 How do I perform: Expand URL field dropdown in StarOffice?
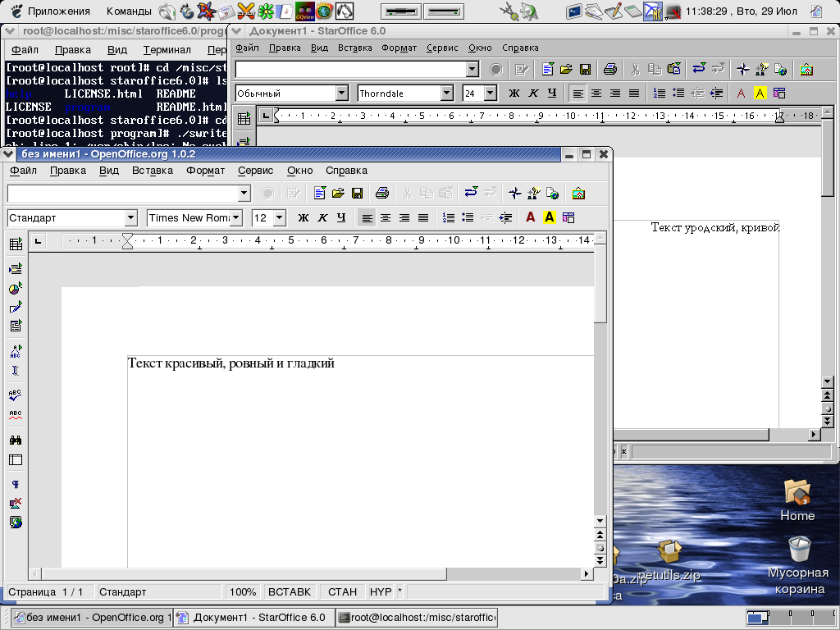click(472, 69)
